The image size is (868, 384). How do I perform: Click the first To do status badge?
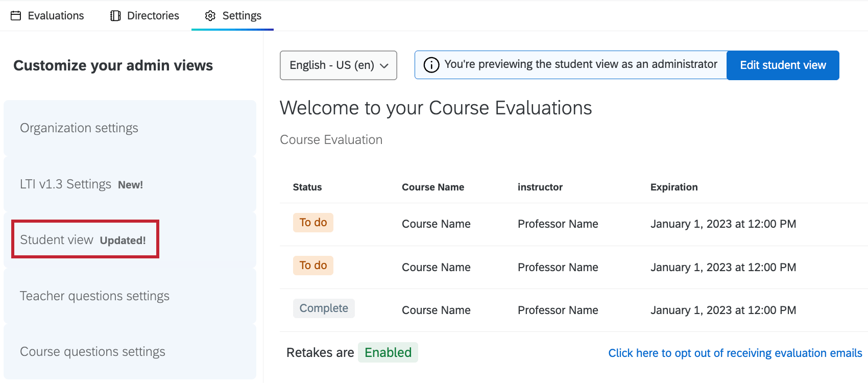(313, 223)
